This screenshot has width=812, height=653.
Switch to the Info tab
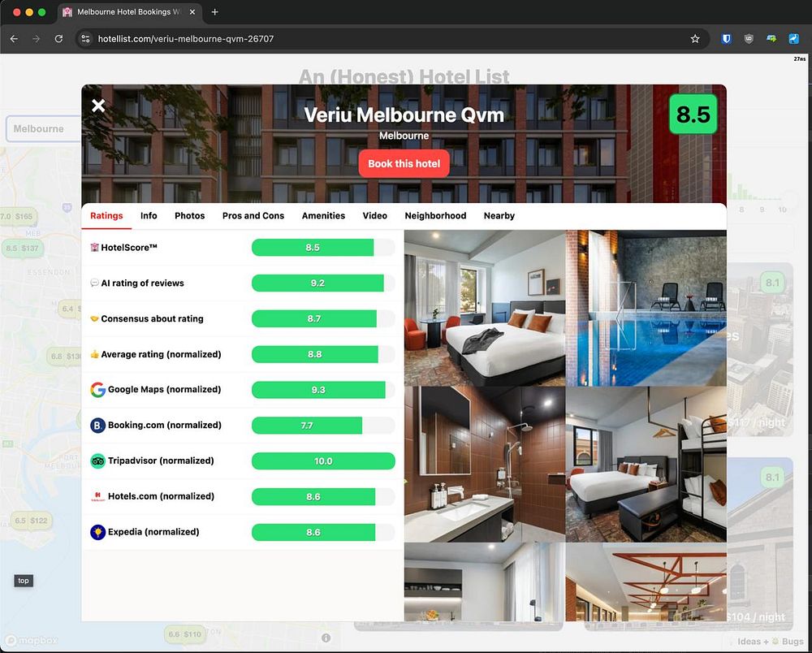click(149, 215)
